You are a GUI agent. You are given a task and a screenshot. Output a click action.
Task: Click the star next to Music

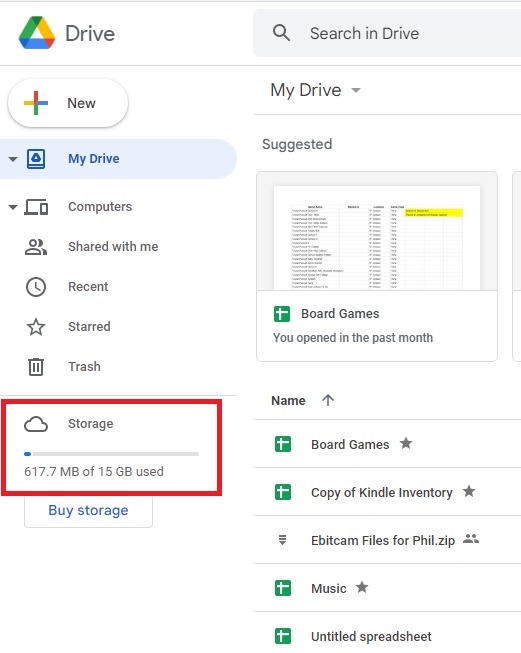click(x=362, y=587)
